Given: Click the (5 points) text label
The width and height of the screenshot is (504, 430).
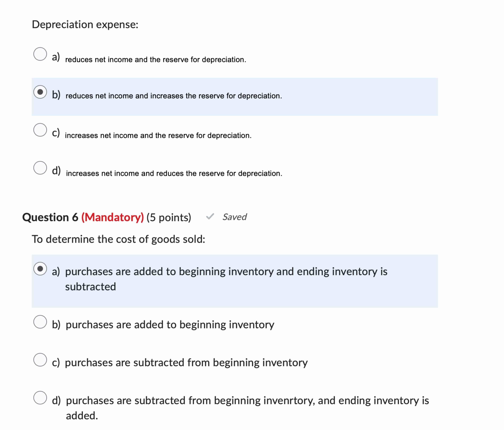Looking at the screenshot, I should (169, 217).
